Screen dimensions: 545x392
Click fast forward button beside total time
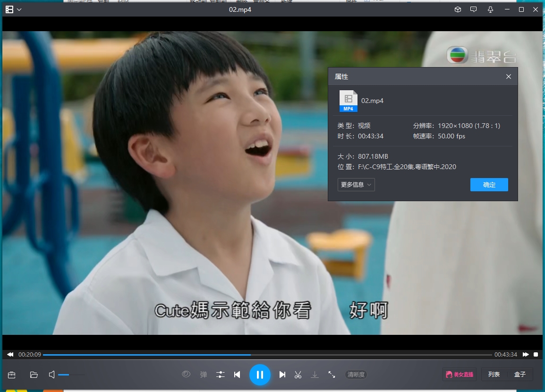click(526, 355)
